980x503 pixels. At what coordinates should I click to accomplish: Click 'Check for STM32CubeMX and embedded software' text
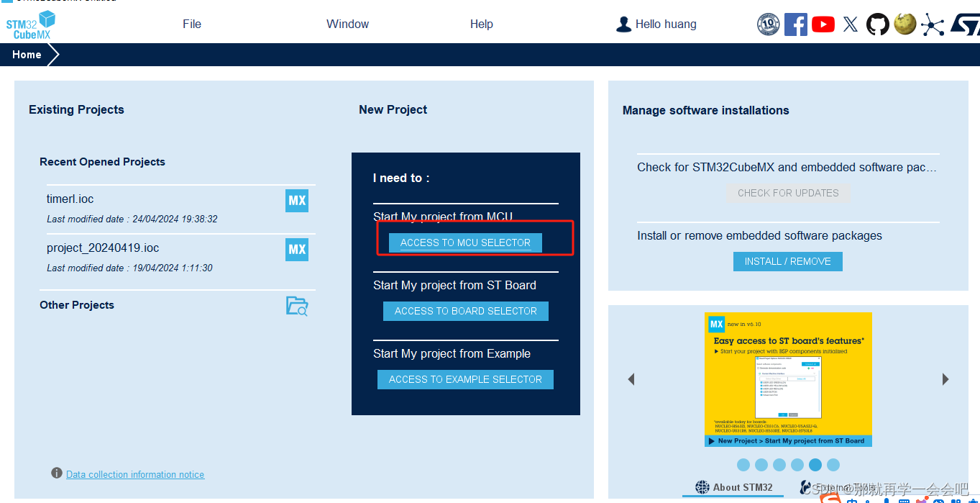pyautogui.click(x=787, y=168)
